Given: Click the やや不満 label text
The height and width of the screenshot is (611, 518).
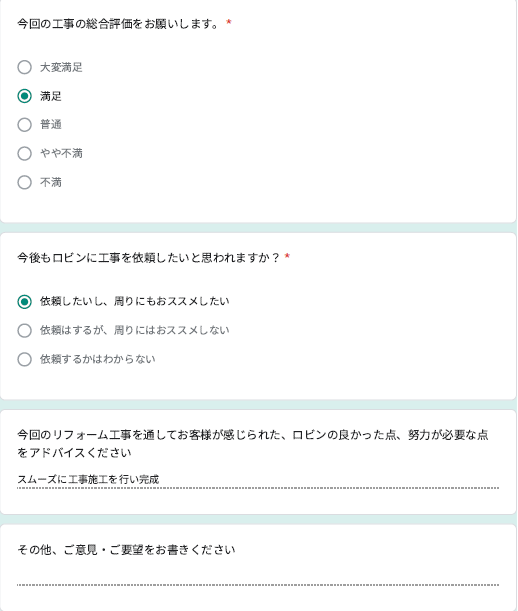Looking at the screenshot, I should click(61, 154).
